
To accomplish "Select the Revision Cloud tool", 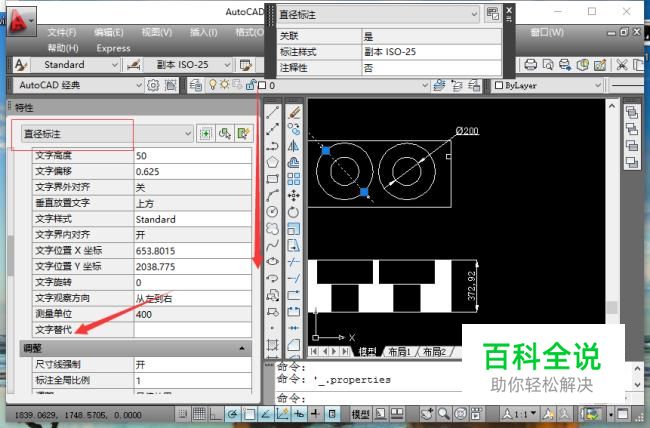I will [272, 229].
